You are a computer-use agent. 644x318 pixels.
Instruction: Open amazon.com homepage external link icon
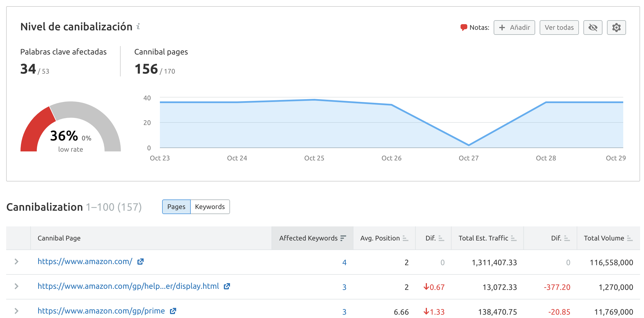[x=141, y=262]
